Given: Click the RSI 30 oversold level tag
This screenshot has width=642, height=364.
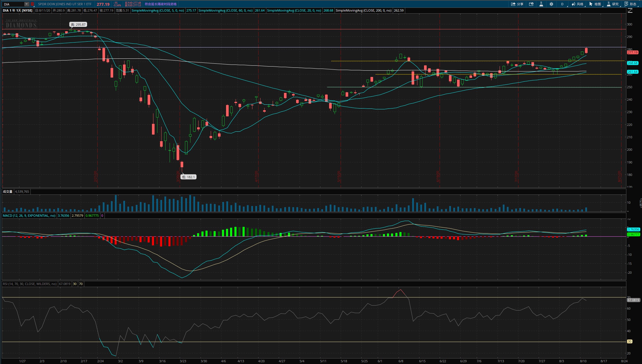Looking at the screenshot, I should 630,341.
